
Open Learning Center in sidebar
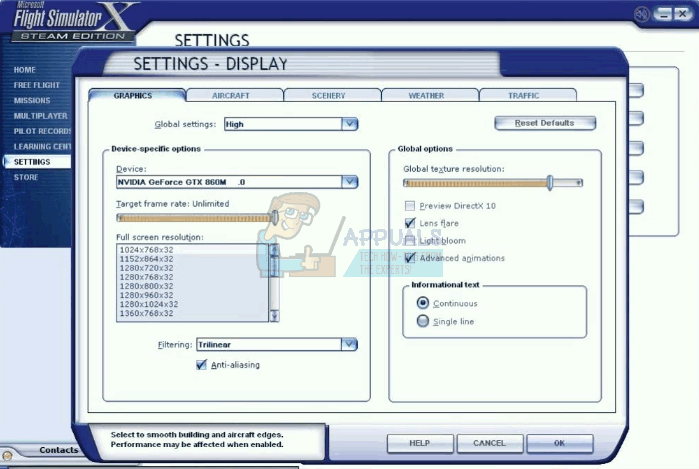42,146
